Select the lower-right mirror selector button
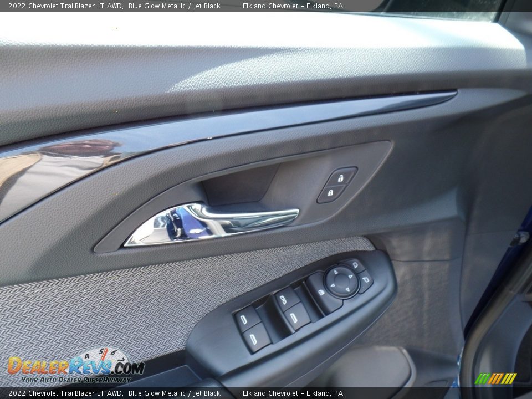 coord(365,282)
